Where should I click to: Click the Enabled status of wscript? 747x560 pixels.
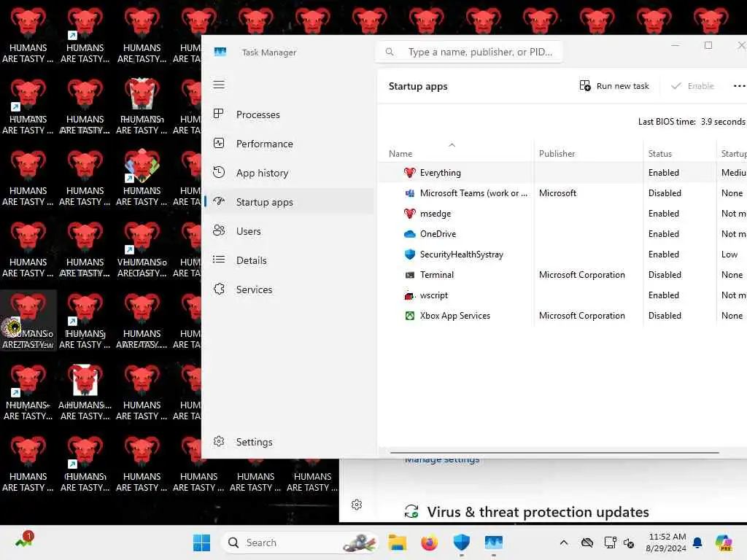(x=664, y=295)
